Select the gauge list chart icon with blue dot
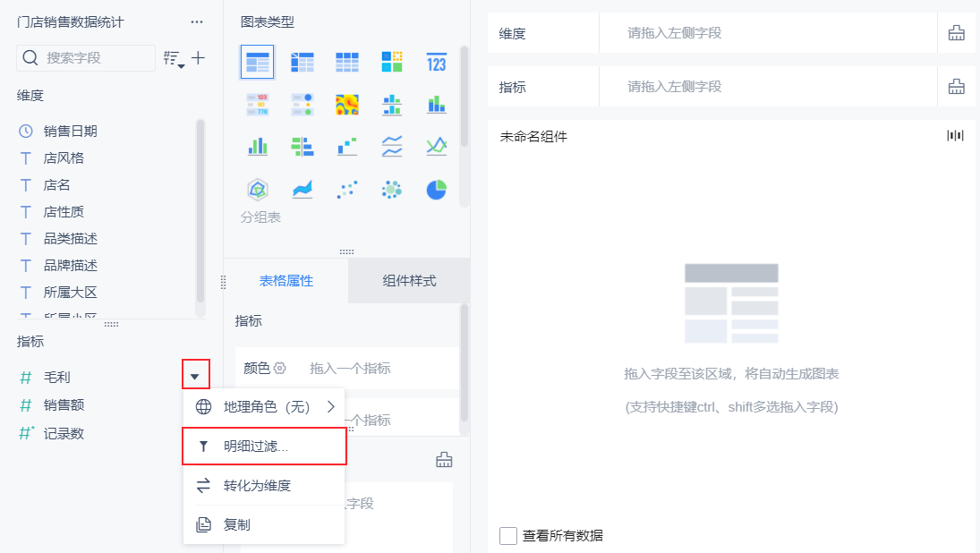Screen dimensions: 980x553 click(x=303, y=105)
